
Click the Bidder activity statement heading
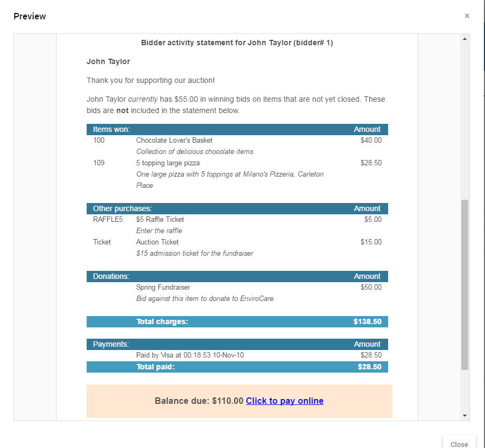[237, 43]
